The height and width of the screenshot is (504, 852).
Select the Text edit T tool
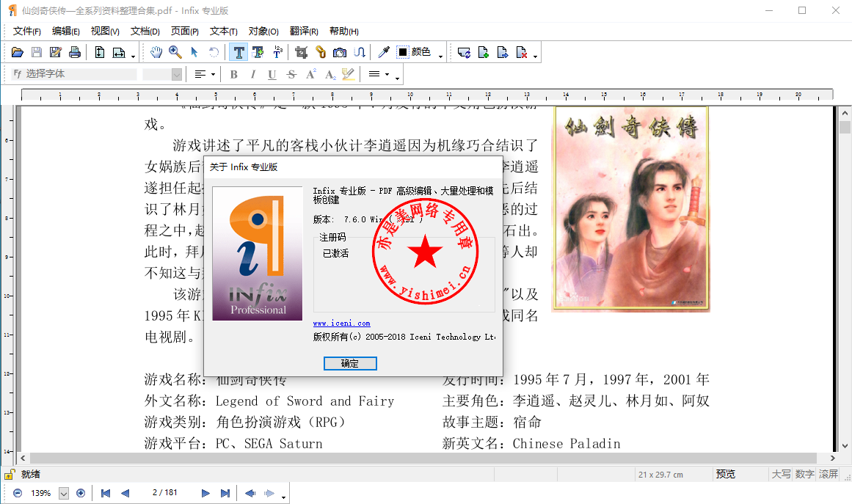click(239, 52)
